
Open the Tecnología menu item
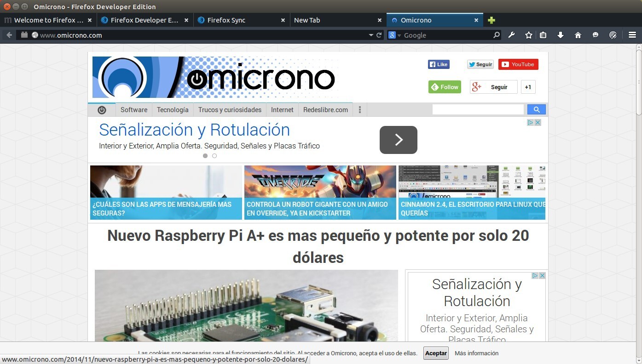point(173,110)
